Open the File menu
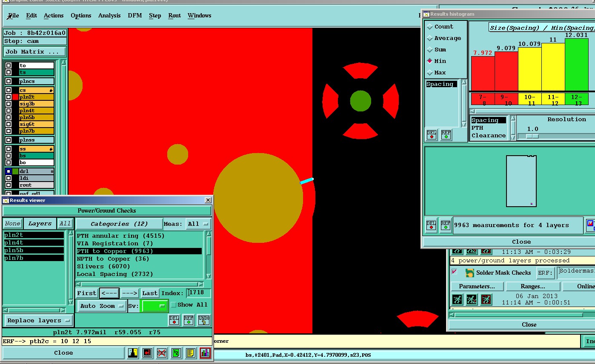 tap(13, 16)
